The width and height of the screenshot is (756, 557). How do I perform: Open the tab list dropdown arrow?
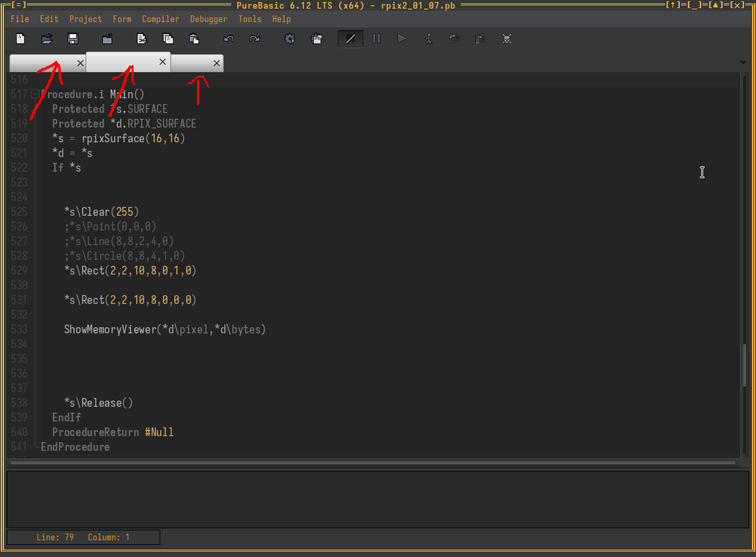tap(743, 63)
